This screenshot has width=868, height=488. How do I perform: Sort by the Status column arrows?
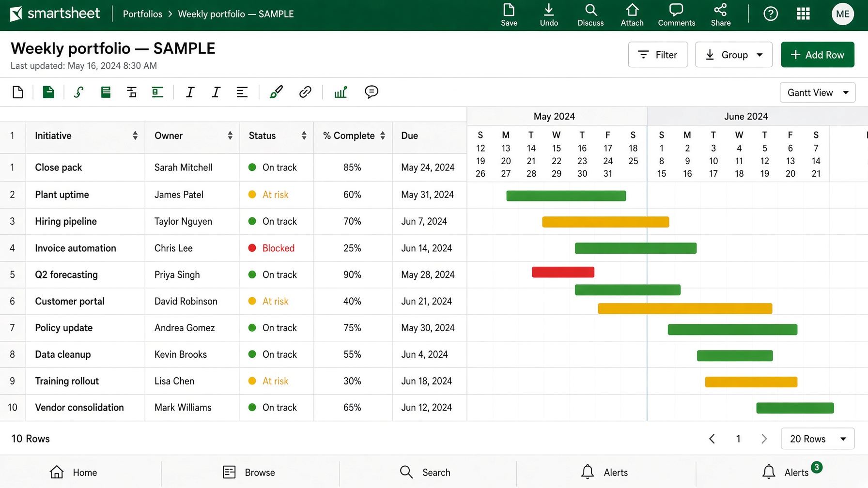click(x=304, y=136)
